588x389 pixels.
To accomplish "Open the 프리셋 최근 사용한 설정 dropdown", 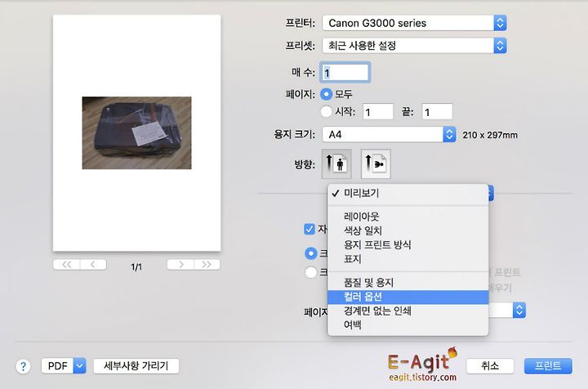I will (x=414, y=46).
